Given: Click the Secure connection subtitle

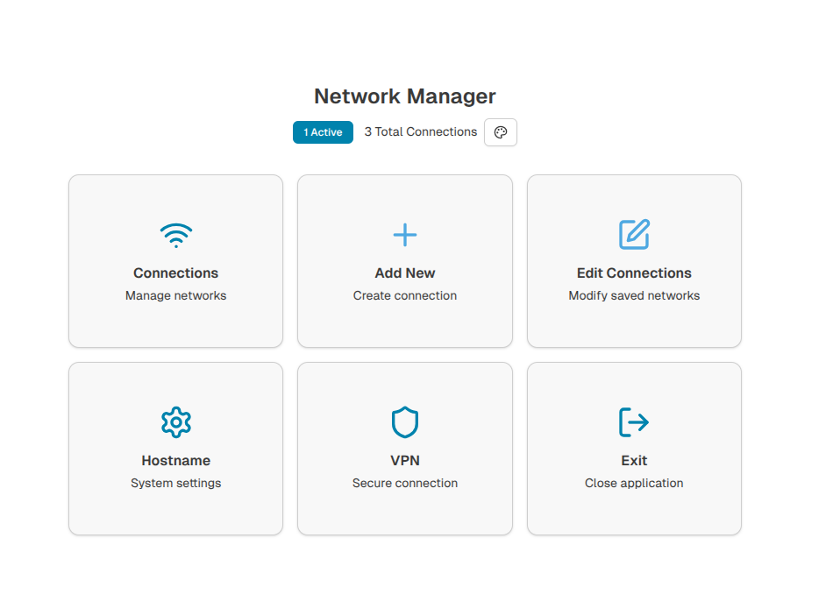Looking at the screenshot, I should 405,483.
